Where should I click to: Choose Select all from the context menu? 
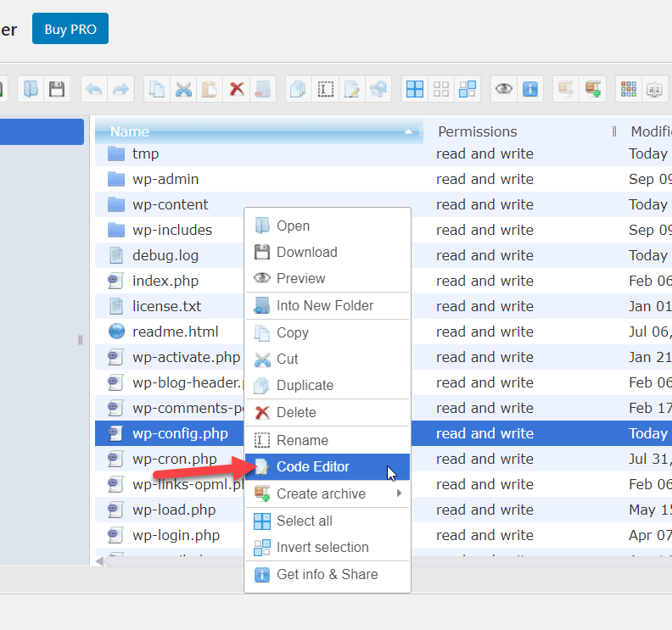[328, 521]
